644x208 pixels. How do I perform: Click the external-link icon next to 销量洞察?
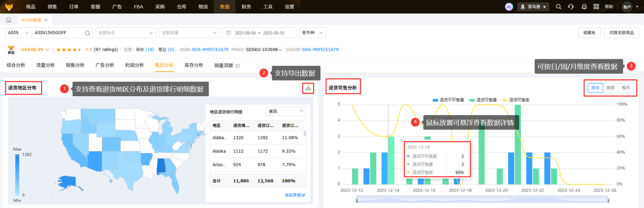click(x=238, y=65)
